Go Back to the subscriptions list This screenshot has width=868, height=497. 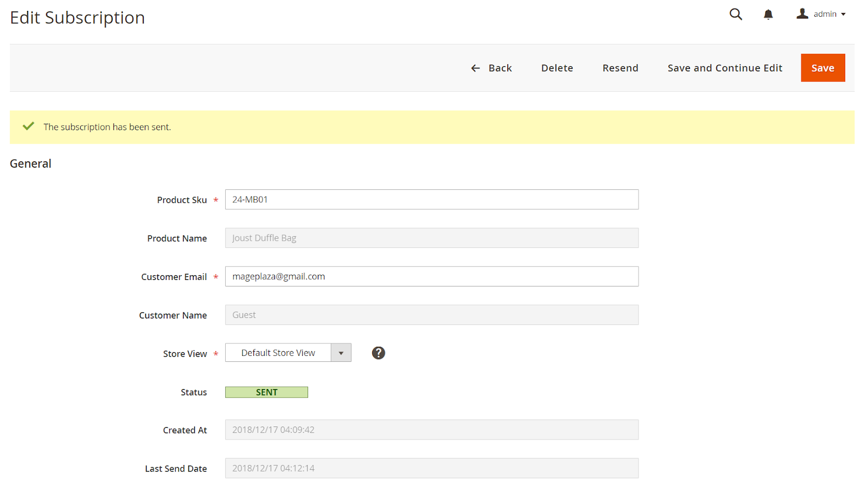coord(500,68)
